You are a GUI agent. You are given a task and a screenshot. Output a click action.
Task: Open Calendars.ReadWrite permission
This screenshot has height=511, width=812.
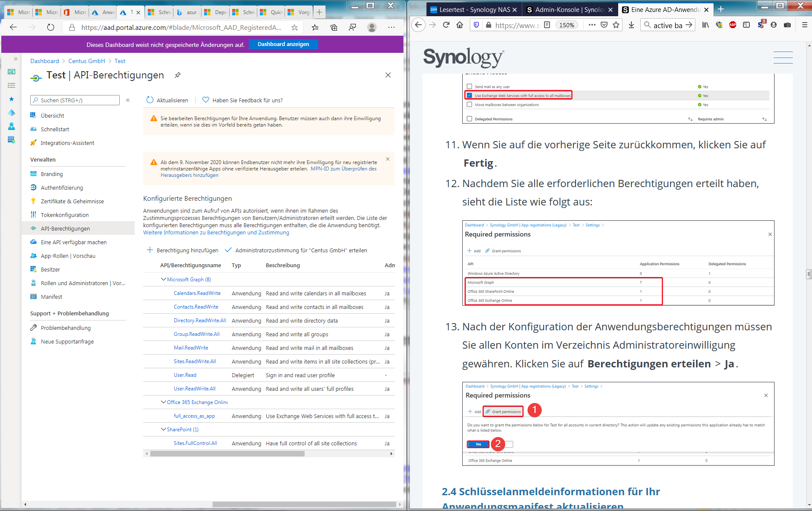point(197,293)
